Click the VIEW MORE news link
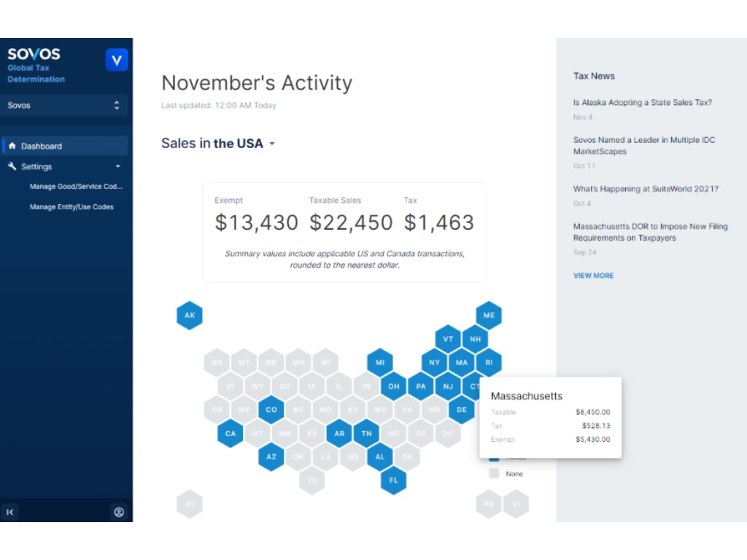747x560 pixels. point(593,276)
